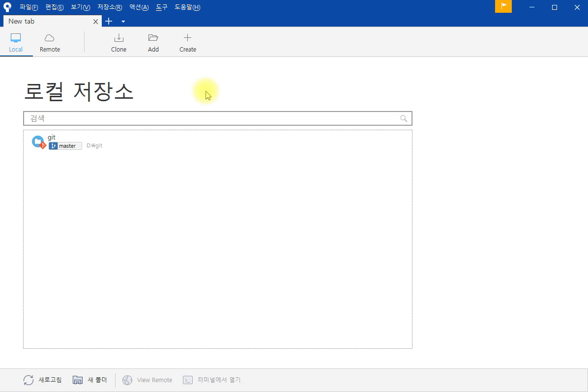Click 새 폴더 new folder button

(89, 380)
